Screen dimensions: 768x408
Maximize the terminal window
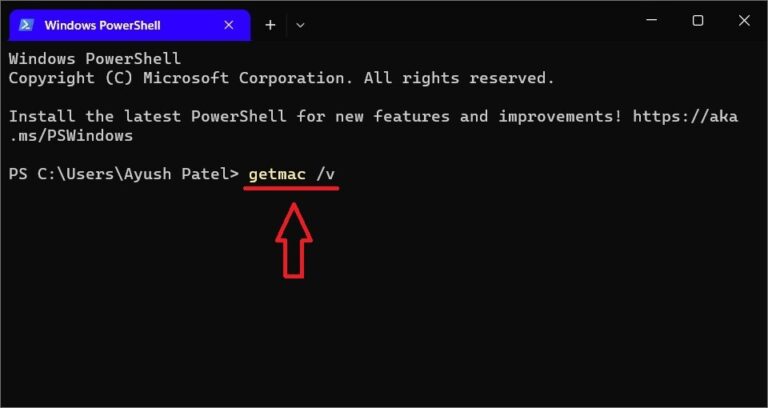(698, 21)
